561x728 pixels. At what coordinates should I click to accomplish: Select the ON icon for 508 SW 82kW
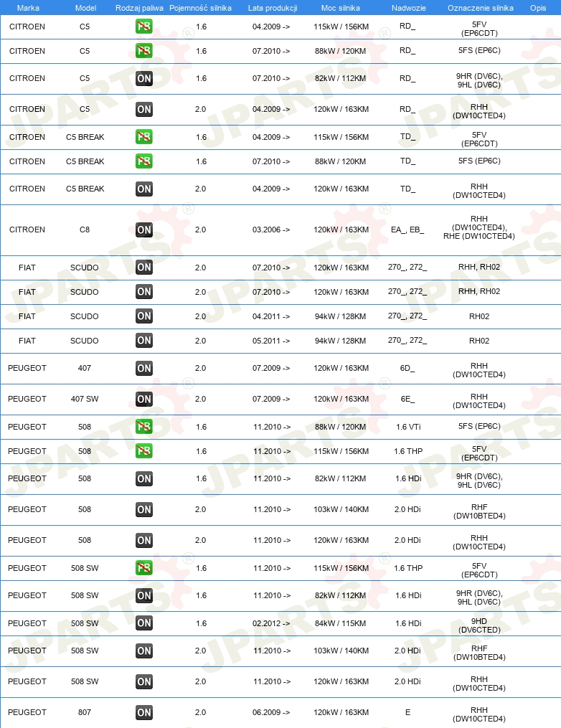144,596
